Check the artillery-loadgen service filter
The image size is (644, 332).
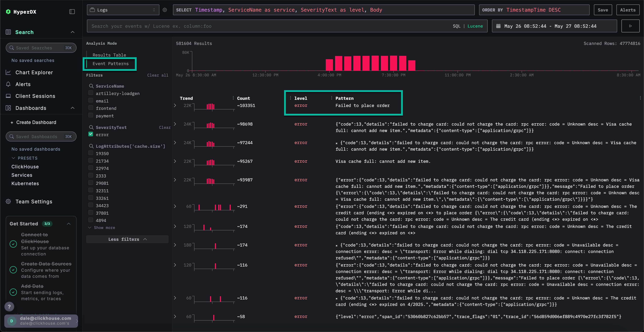click(x=91, y=93)
